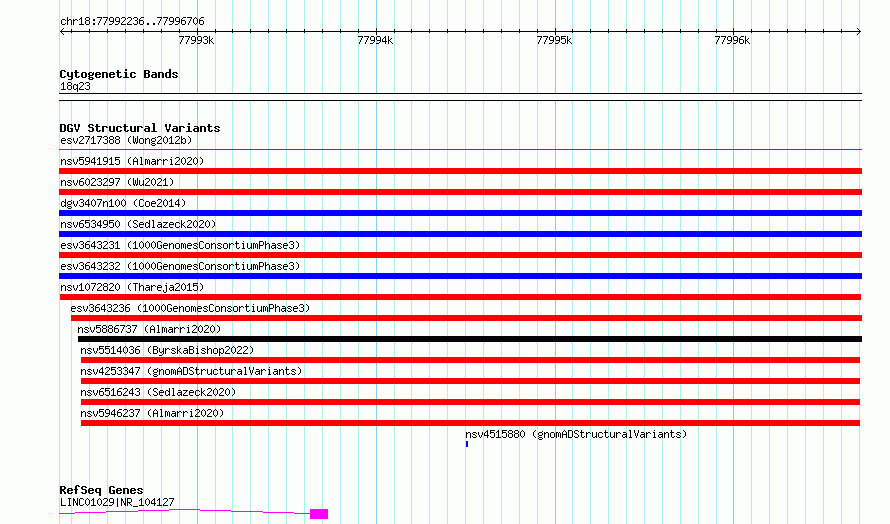Open esv3643236 (1000GenomesConsortiumPhase3) label
The image size is (890, 524).
click(x=190, y=308)
